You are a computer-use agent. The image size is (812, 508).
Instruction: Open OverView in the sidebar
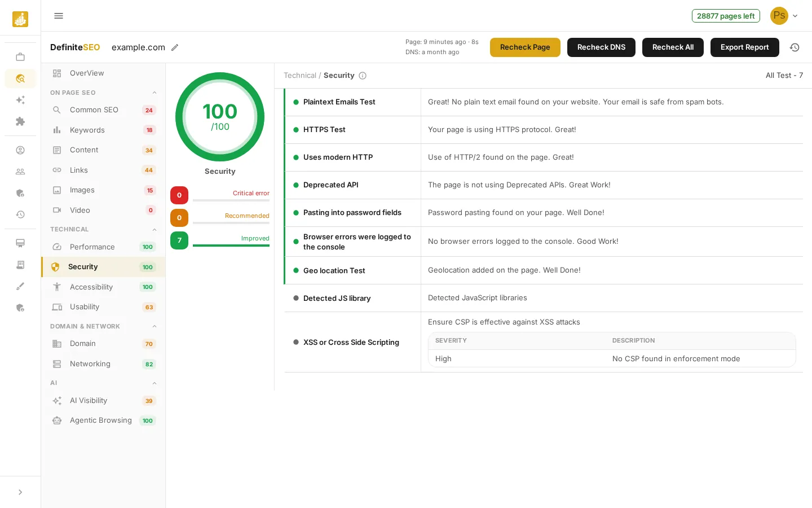click(x=103, y=73)
